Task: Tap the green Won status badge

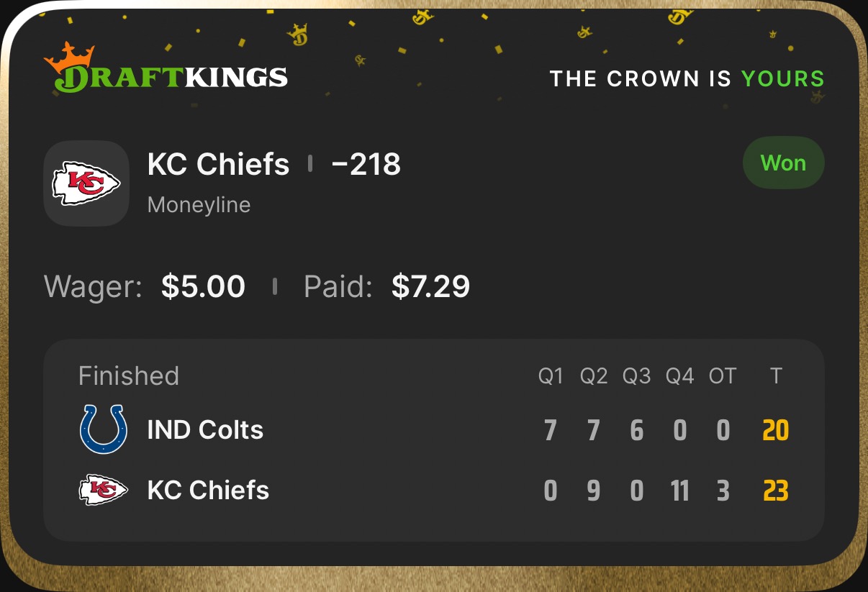Action: [783, 163]
